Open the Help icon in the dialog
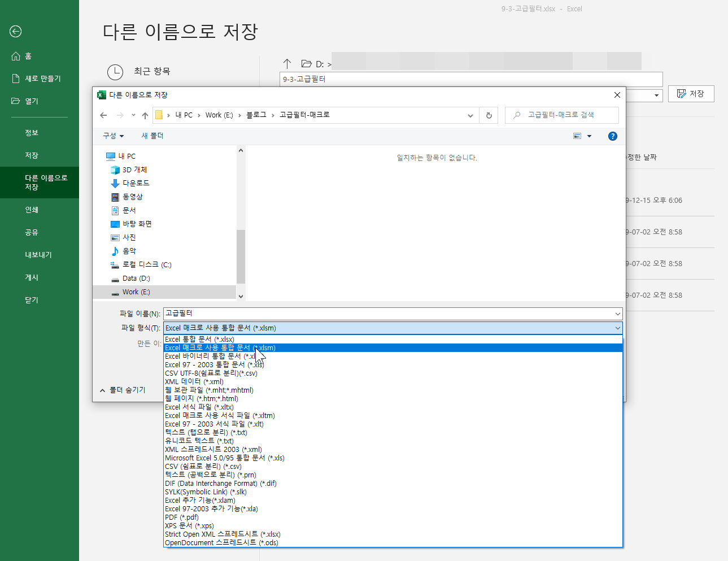Image resolution: width=728 pixels, height=561 pixels. pyautogui.click(x=612, y=136)
